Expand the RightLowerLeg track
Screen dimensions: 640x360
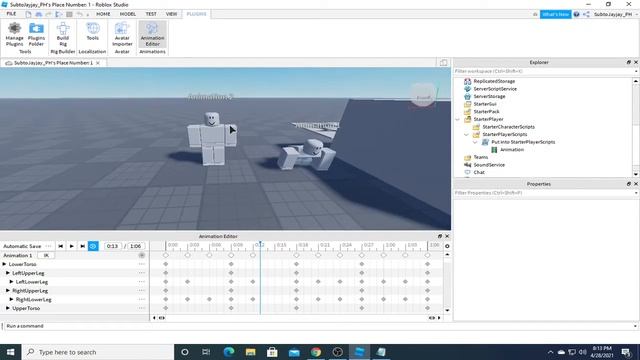pyautogui.click(x=11, y=299)
